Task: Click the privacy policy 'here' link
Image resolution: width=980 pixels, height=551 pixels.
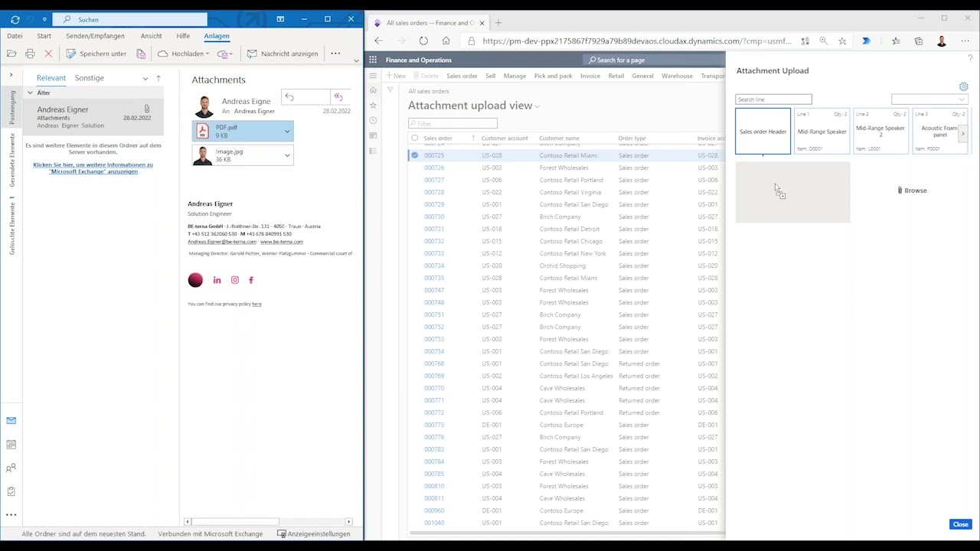Action: point(256,304)
